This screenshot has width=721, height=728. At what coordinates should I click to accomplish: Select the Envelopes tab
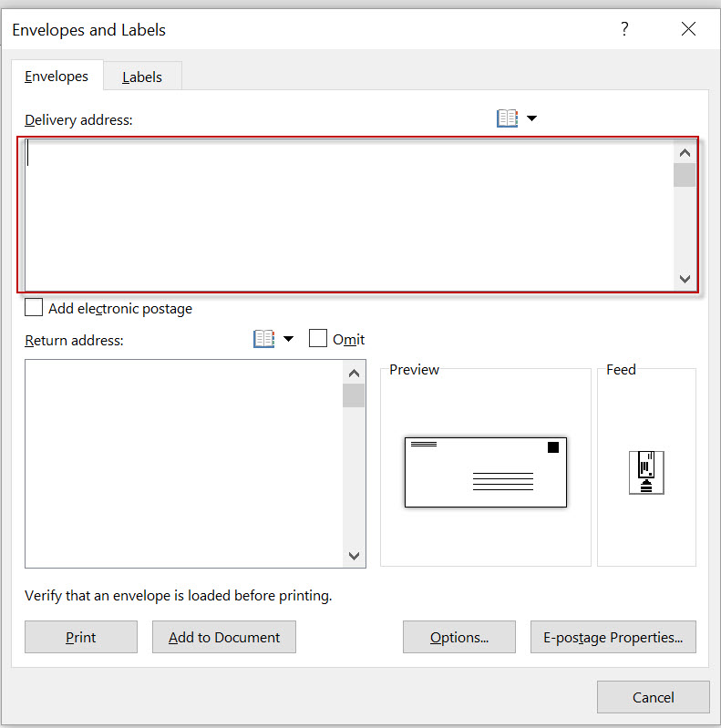(x=57, y=76)
